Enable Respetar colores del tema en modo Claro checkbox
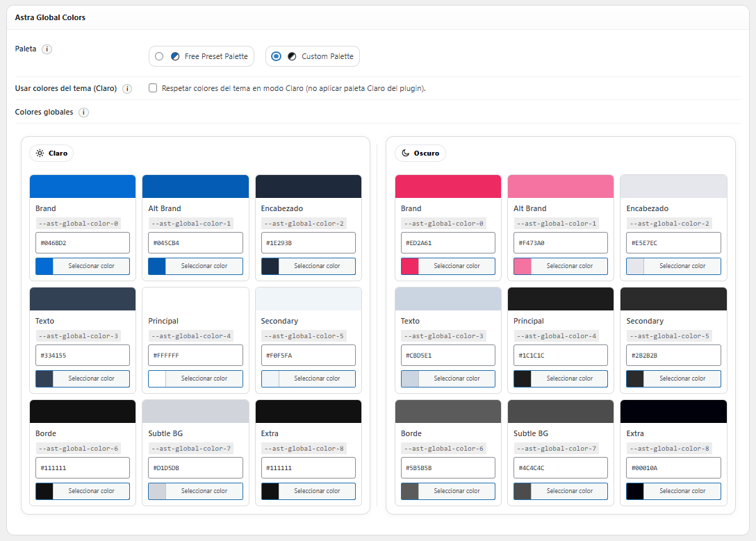This screenshot has height=541, width=756. 153,88
